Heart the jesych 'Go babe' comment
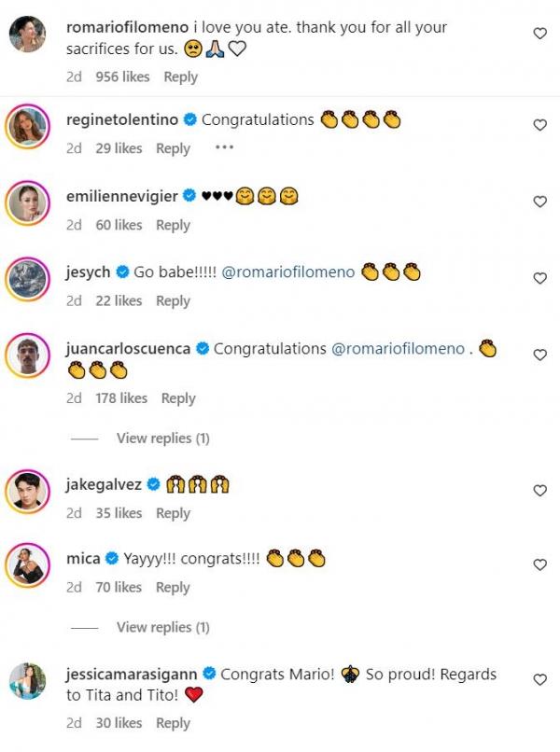The width and height of the screenshot is (560, 752). tap(539, 278)
